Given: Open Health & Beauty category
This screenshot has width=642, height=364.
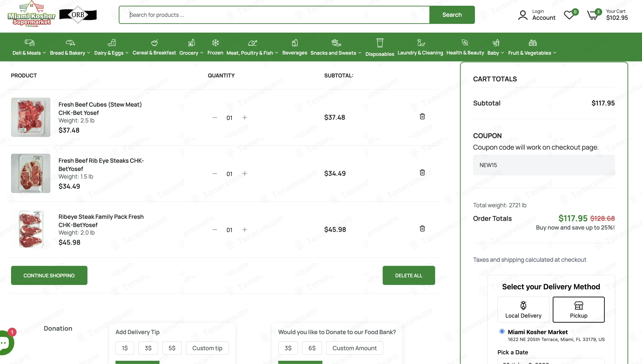Looking at the screenshot, I should tap(465, 53).
